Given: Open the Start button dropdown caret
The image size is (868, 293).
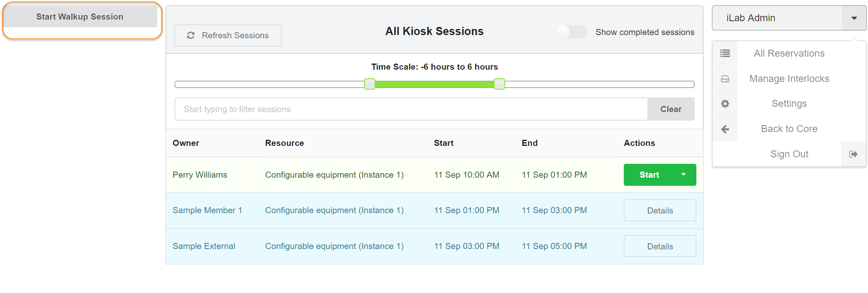Looking at the screenshot, I should 683,175.
